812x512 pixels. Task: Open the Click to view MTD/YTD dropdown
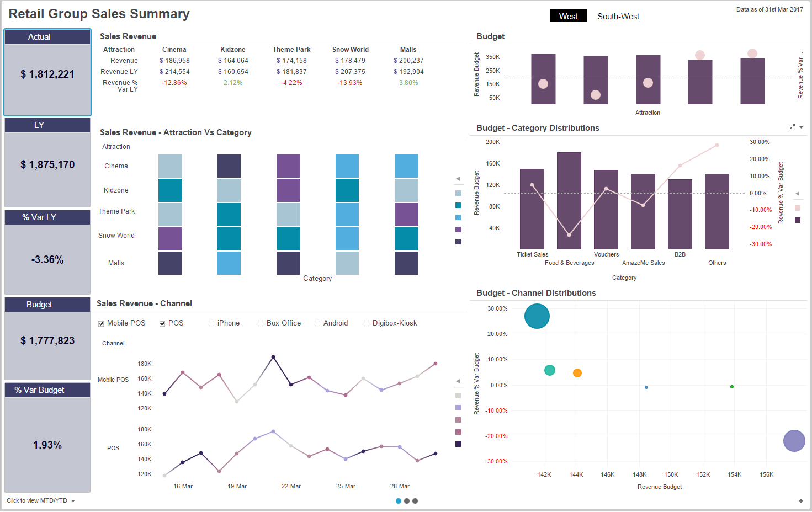pos(39,501)
